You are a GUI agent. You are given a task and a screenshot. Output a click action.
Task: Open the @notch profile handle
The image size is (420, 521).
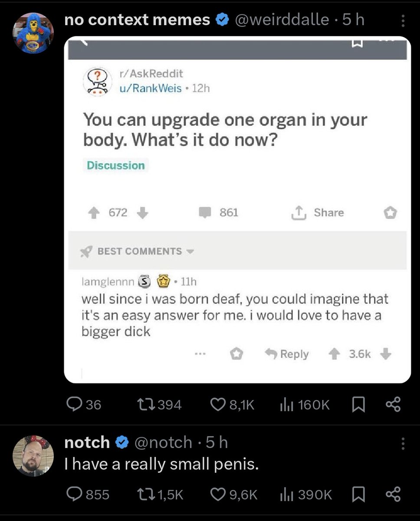click(x=163, y=442)
